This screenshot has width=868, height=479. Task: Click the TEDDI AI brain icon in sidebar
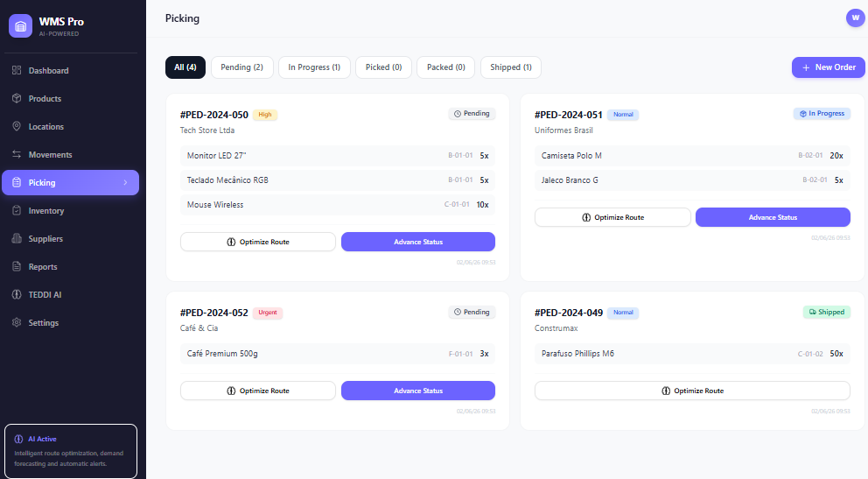pos(17,294)
